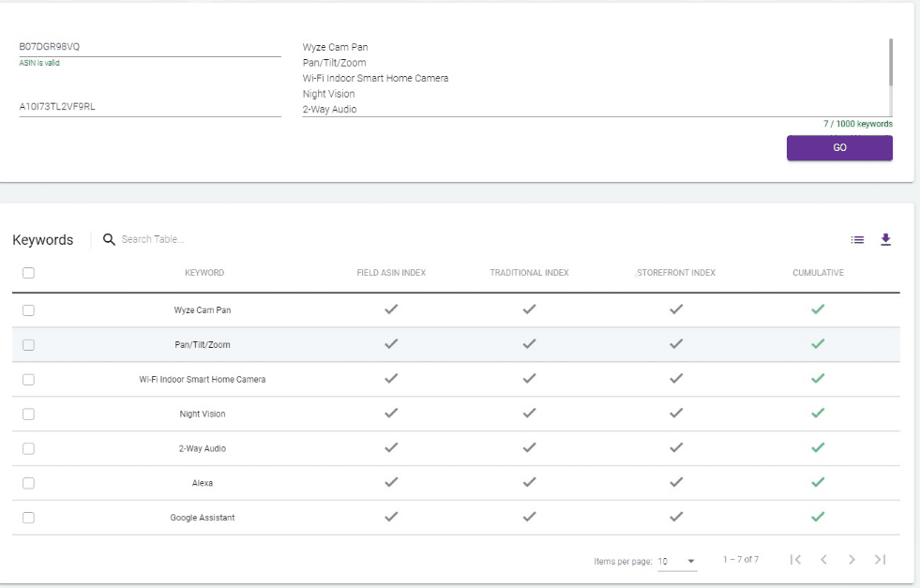Click cumulative green checkmark for Wyze Cam Pan
The height and width of the screenshot is (588, 920).
pyautogui.click(x=817, y=309)
